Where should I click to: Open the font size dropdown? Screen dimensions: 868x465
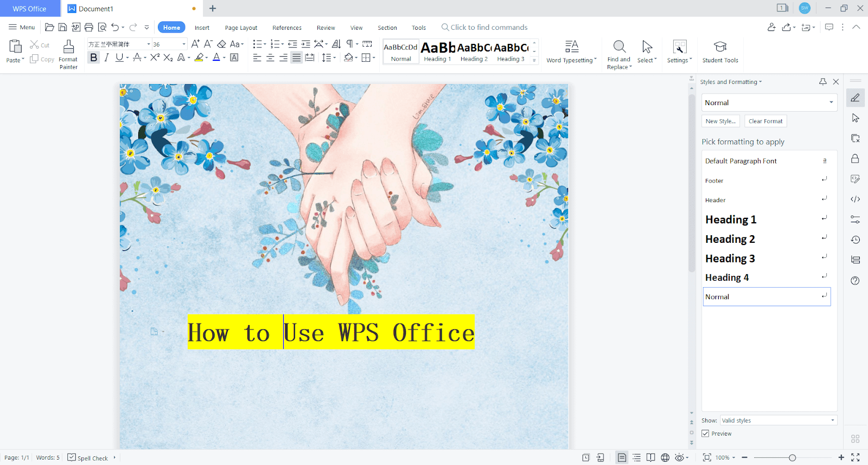click(184, 44)
